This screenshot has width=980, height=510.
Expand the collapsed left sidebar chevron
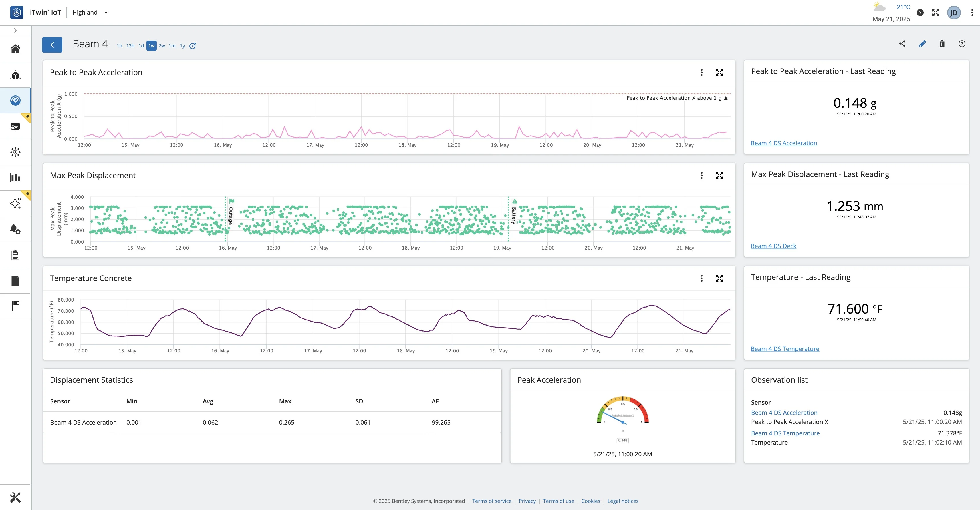pyautogui.click(x=15, y=31)
